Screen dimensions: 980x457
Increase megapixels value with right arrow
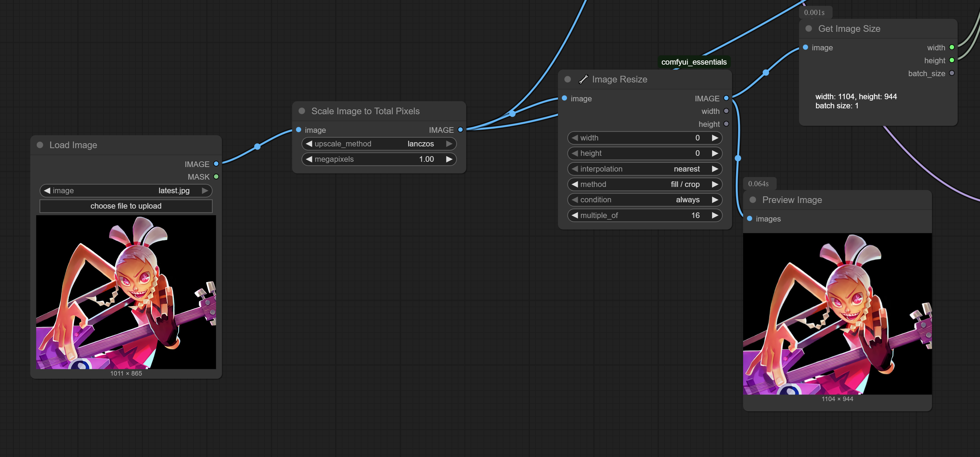click(449, 159)
